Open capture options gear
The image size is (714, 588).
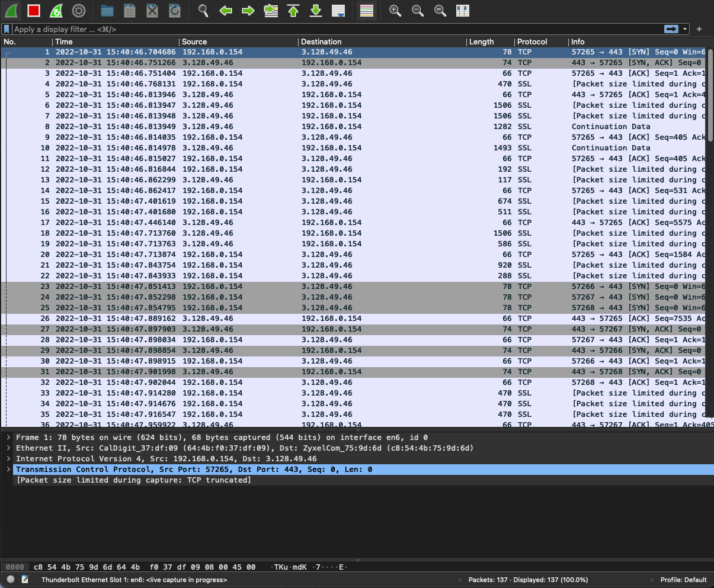click(x=78, y=11)
